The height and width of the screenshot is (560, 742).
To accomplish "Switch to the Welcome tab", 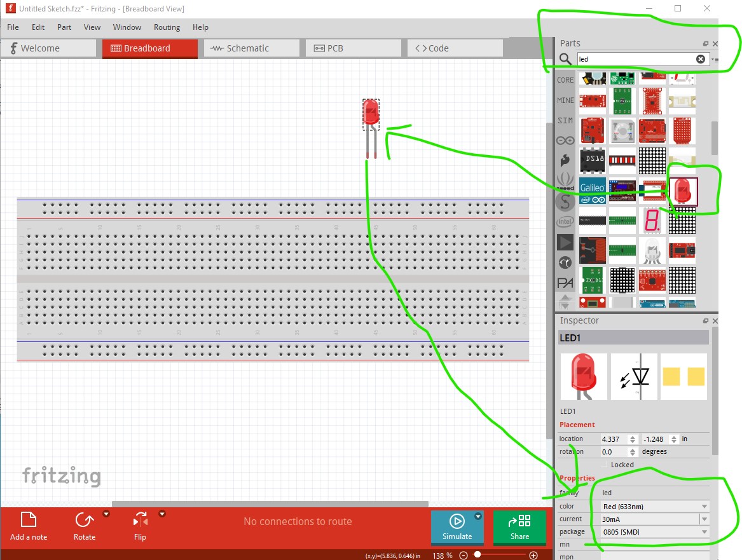I will pos(48,48).
